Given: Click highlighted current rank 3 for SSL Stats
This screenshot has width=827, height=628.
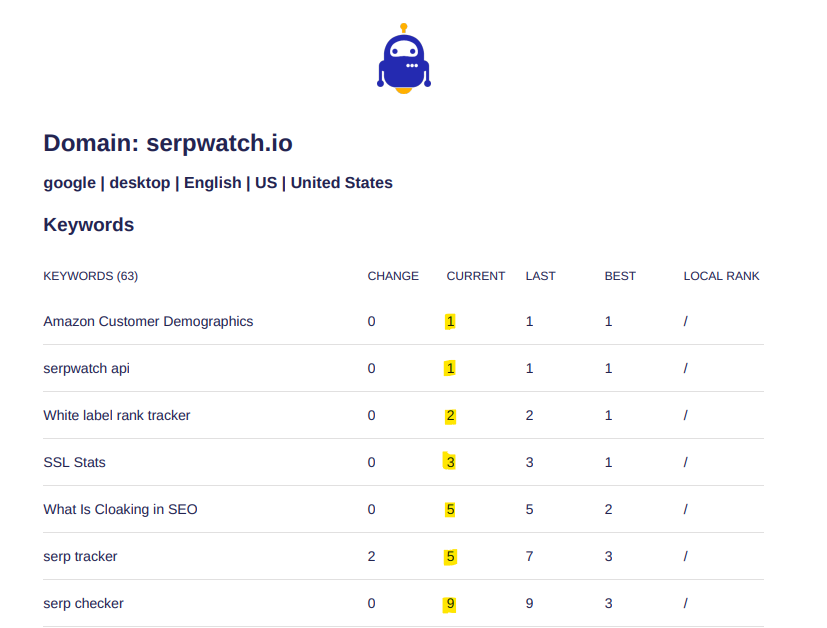Looking at the screenshot, I should pos(450,463).
